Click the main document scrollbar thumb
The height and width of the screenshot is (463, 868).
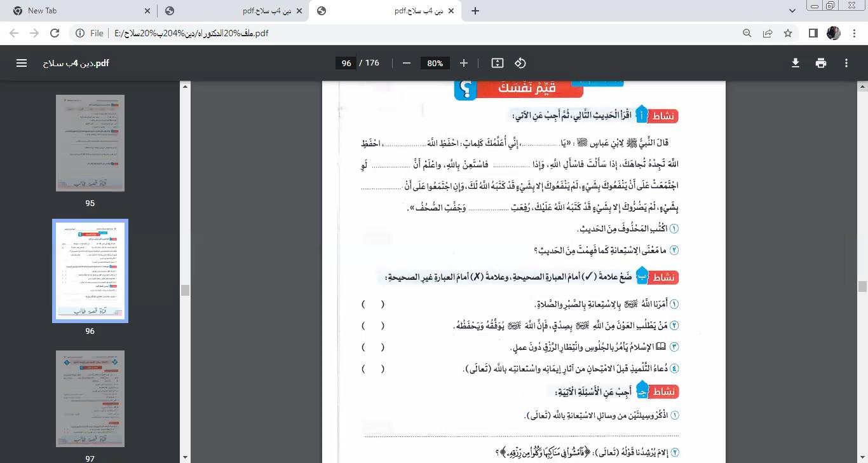point(862,286)
